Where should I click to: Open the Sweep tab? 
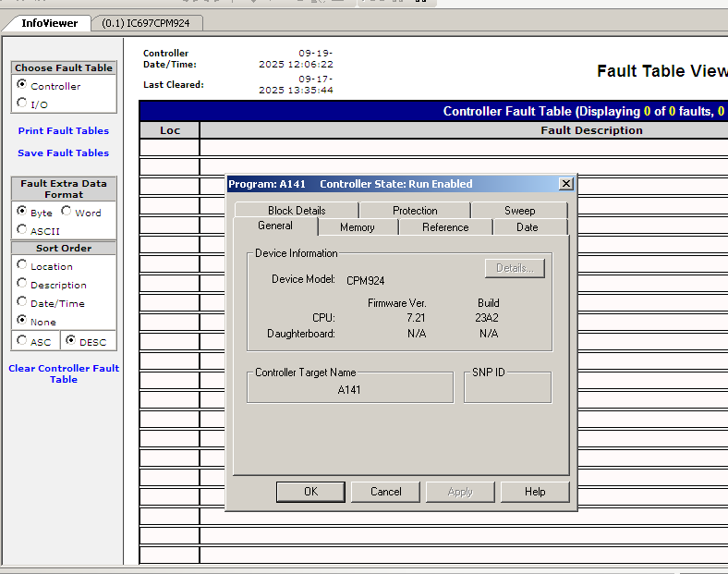(519, 211)
